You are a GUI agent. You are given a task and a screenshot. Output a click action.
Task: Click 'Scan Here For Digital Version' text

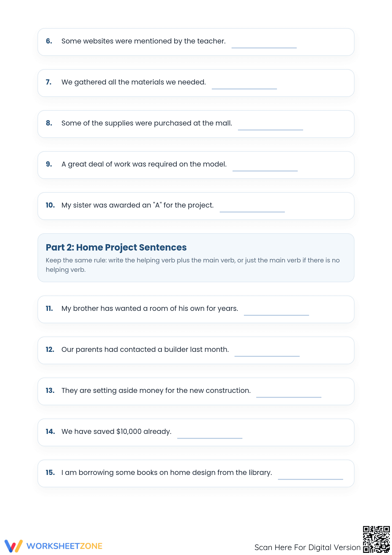coord(307,547)
